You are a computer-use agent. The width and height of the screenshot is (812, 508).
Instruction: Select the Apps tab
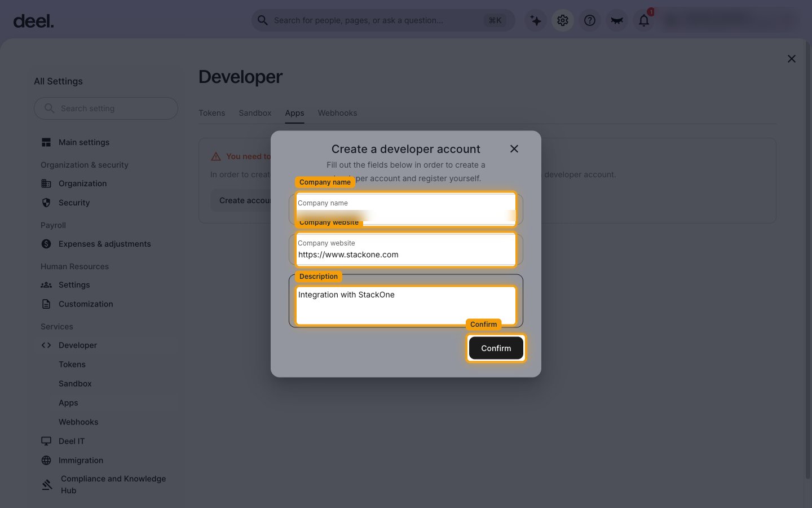coord(294,113)
